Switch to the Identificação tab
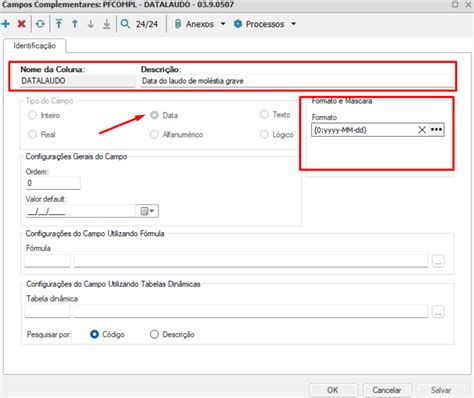Image resolution: width=474 pixels, height=398 pixels. click(34, 46)
